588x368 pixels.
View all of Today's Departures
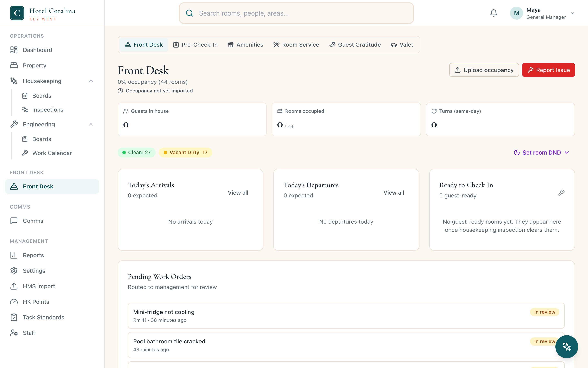pyautogui.click(x=394, y=193)
